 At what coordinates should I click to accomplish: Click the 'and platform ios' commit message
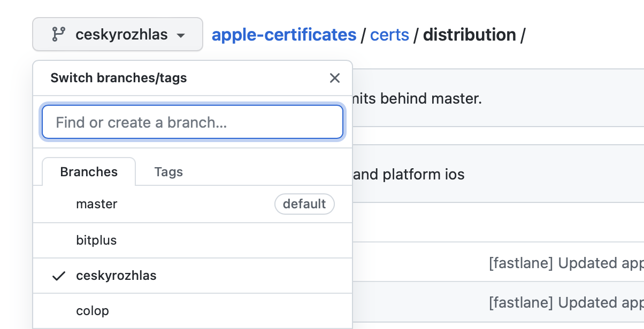point(409,174)
